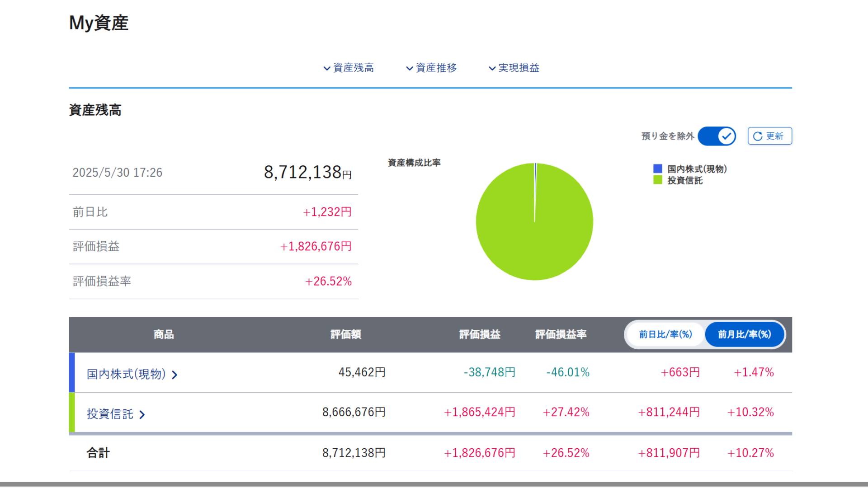
Task: Click the summary 評価損益率 value +26.52%
Action: pos(328,281)
